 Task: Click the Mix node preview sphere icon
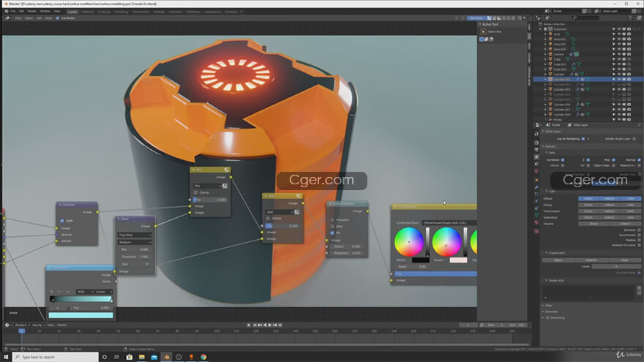pos(226,170)
